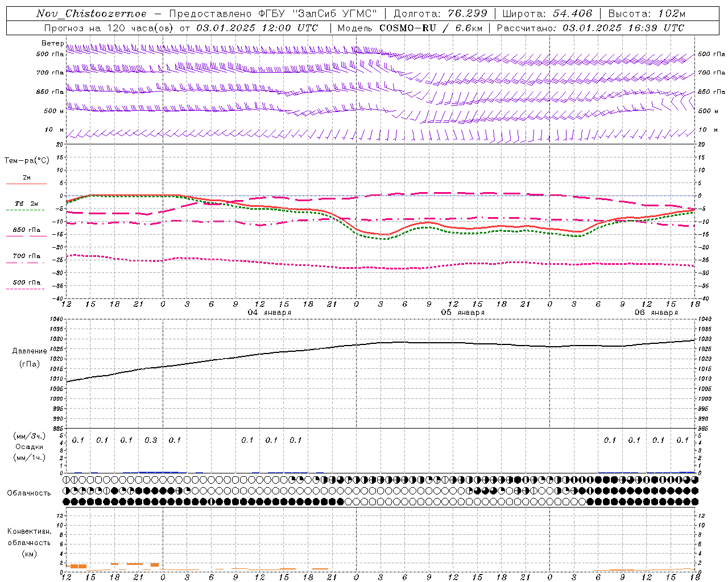The width and height of the screenshot is (728, 582).
Task: Click the 04 января date label
Action: coord(270,313)
